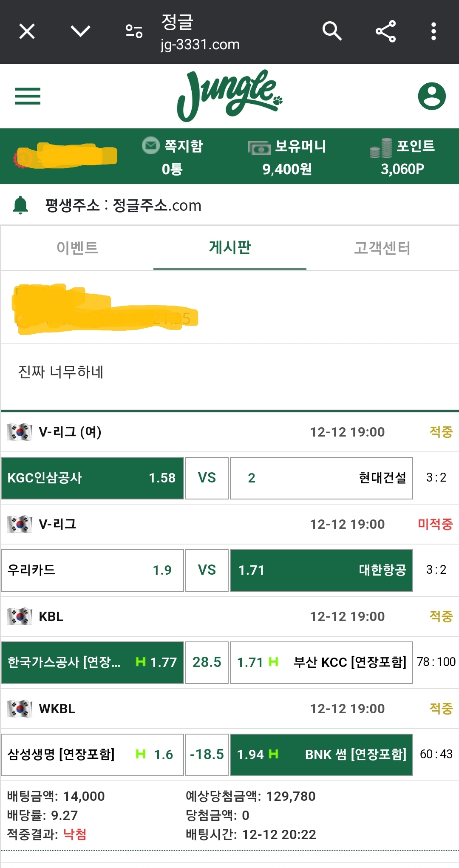Viewport: 459px width, 868px height.
Task: Switch to the 이벤트 tab
Action: click(x=77, y=248)
